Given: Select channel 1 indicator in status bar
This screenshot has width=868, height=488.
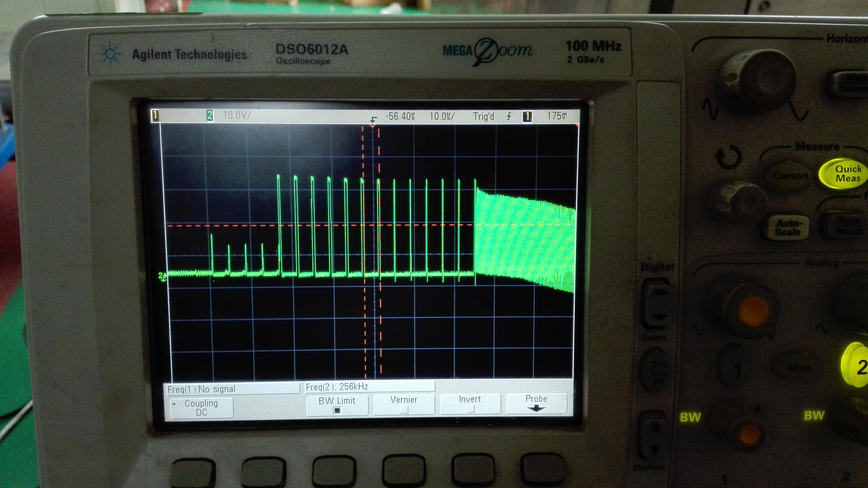Looking at the screenshot, I should pos(155,116).
